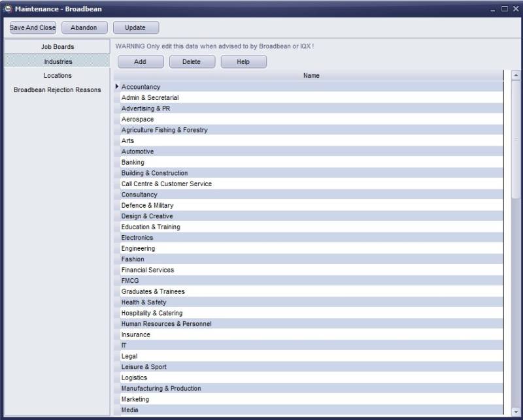Select Agriculture Fishing & Forestry row
Viewport: 523px width, 420px height.
coord(312,130)
